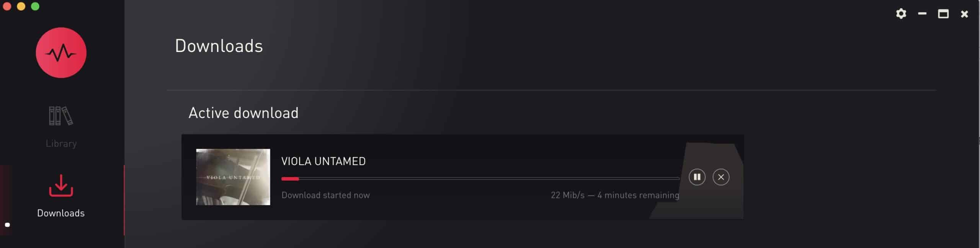Click the Download started now text

point(326,195)
